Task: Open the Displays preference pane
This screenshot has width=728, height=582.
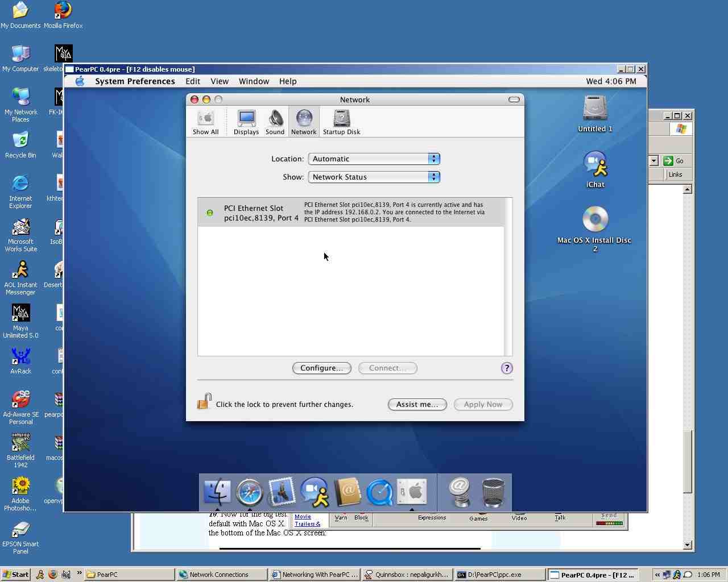Action: click(x=246, y=122)
